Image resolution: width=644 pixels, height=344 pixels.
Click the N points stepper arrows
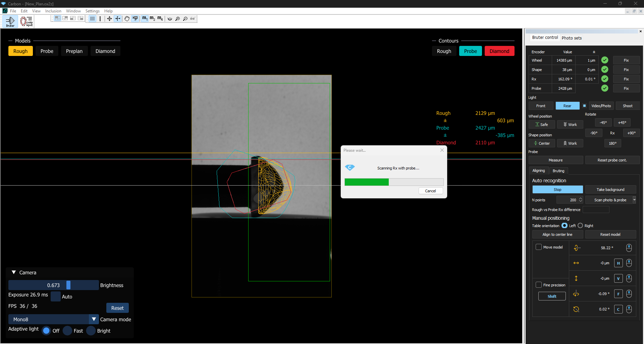581,200
